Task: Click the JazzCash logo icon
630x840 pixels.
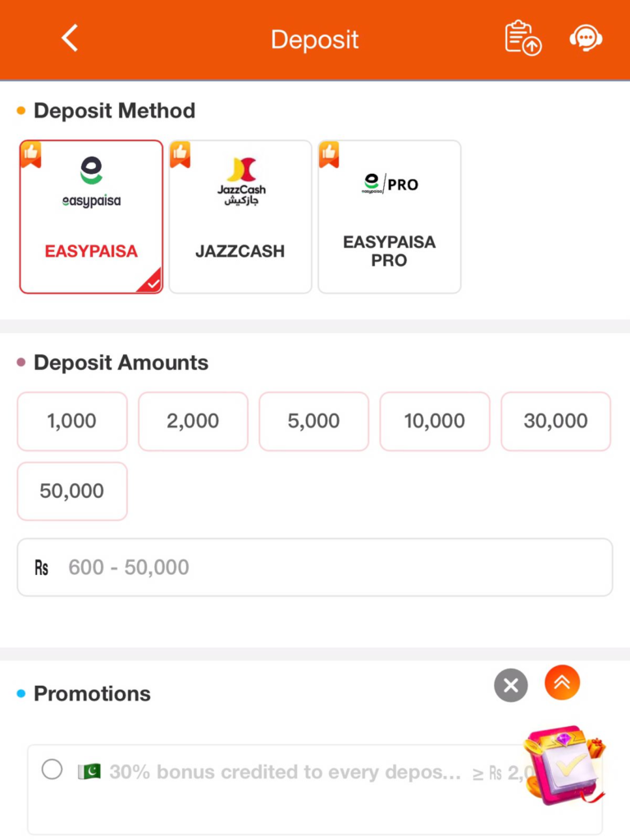Action: pos(240,182)
